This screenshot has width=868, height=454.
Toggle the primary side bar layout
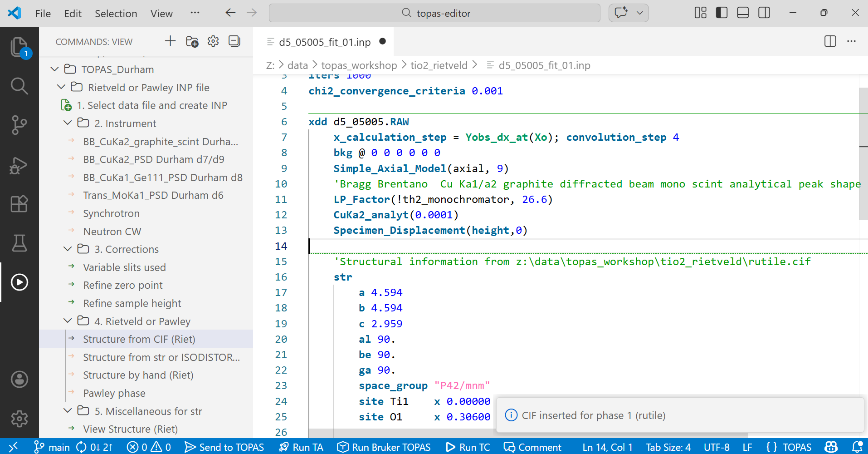click(x=722, y=13)
